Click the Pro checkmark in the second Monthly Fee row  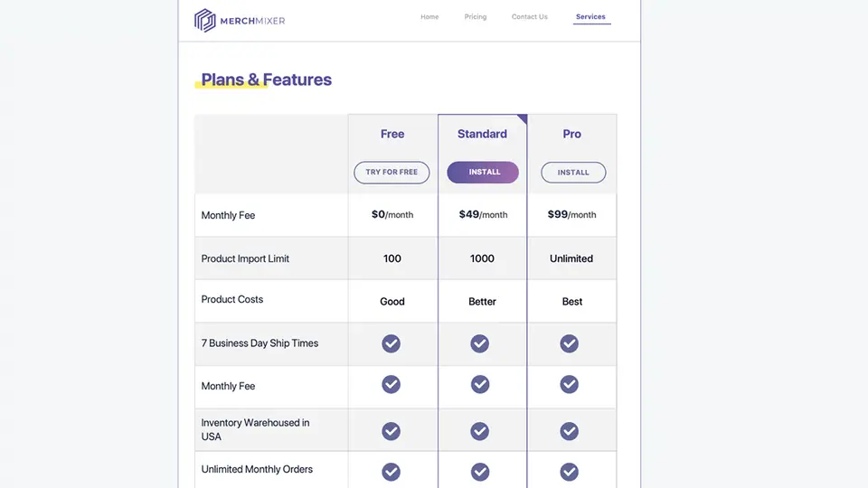tap(569, 384)
